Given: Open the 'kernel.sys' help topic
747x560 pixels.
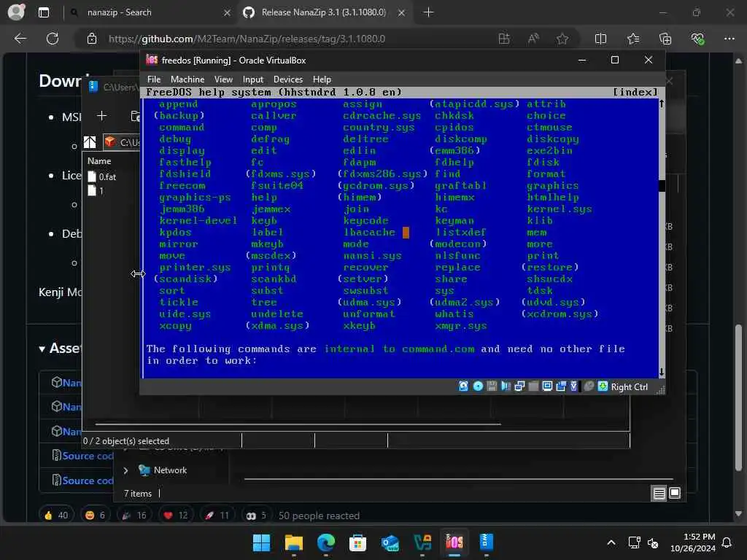Looking at the screenshot, I should click(560, 209).
